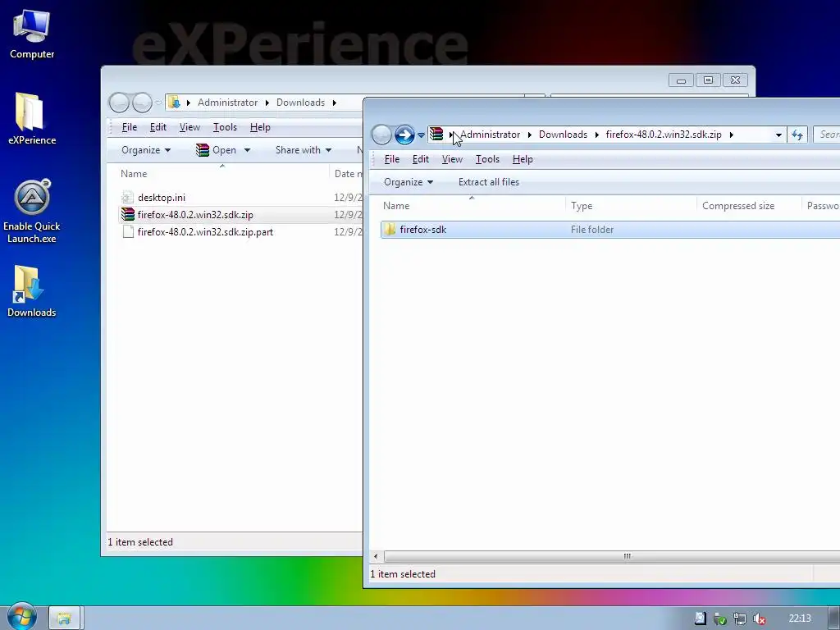
Task: Click horizontal scrollbar thumb in zip window
Action: point(612,556)
